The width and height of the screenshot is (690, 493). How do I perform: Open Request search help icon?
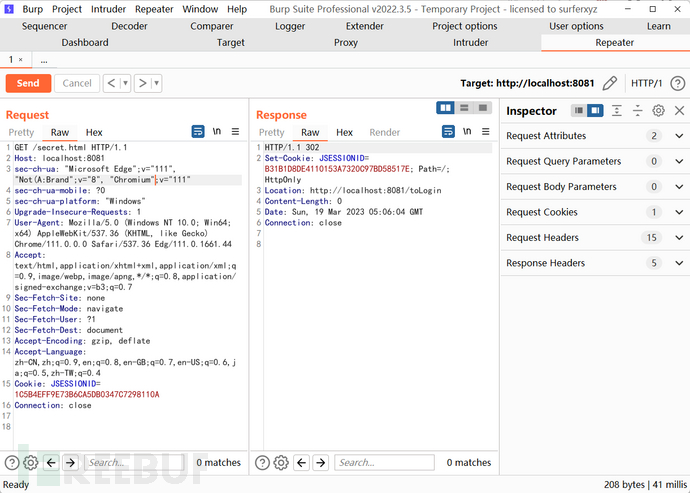12,463
